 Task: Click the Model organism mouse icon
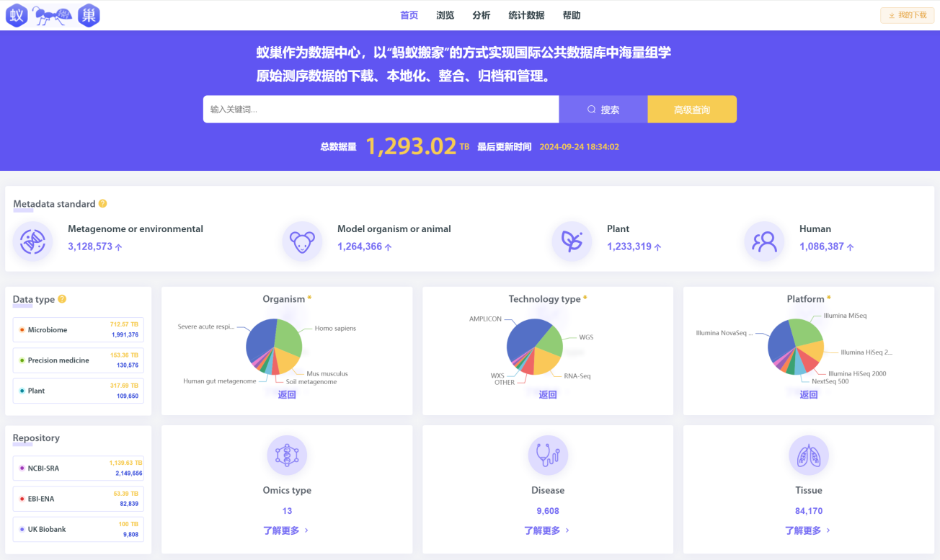click(302, 241)
